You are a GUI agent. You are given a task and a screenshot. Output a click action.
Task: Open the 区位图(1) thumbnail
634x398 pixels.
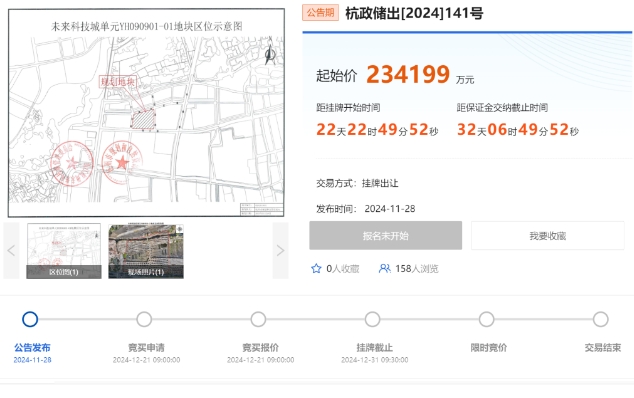64,251
